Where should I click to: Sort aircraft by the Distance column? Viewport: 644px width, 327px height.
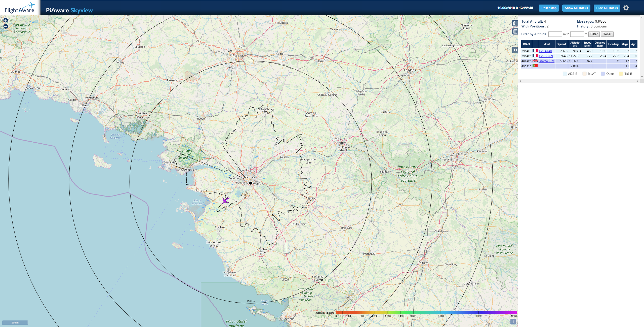coord(599,44)
